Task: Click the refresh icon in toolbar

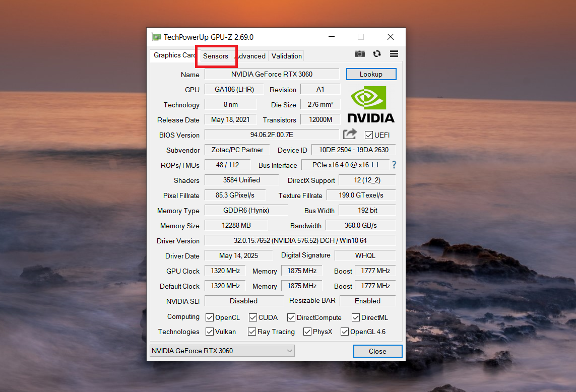Action: [x=377, y=54]
